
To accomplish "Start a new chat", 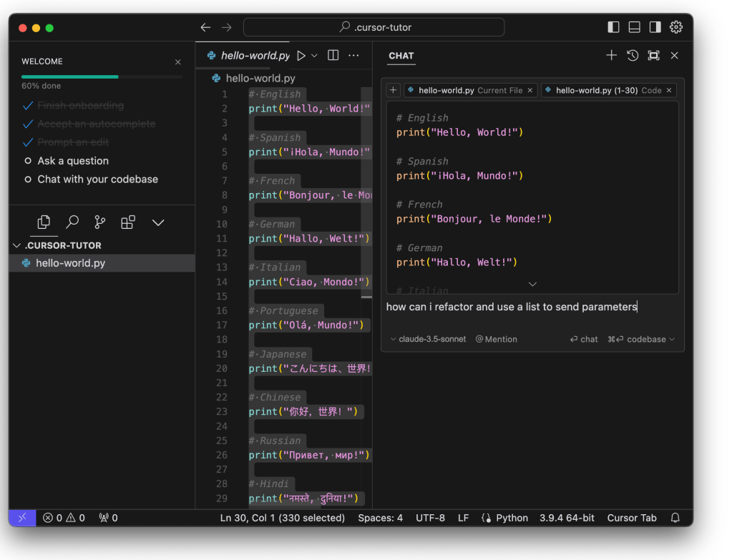I will [x=611, y=56].
